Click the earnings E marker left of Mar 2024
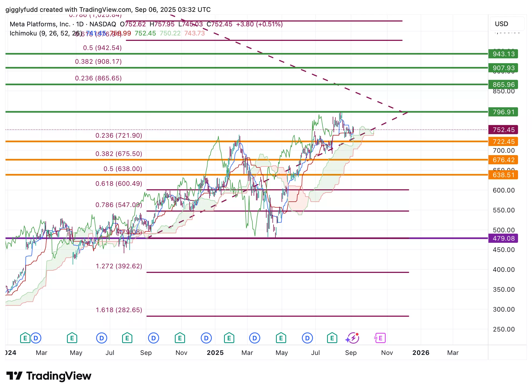Viewport: 532px width, 392px height. click(25, 338)
